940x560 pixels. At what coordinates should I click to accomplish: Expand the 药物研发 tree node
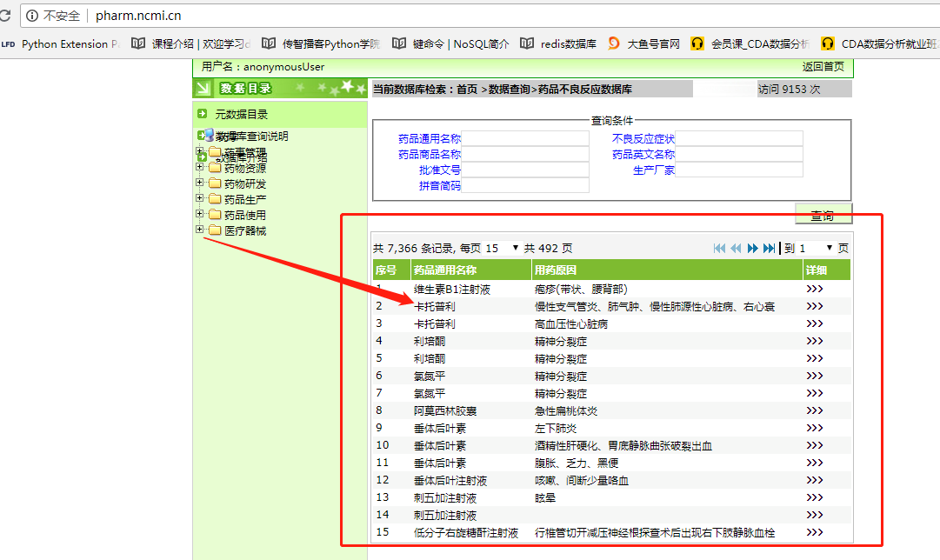coord(200,183)
